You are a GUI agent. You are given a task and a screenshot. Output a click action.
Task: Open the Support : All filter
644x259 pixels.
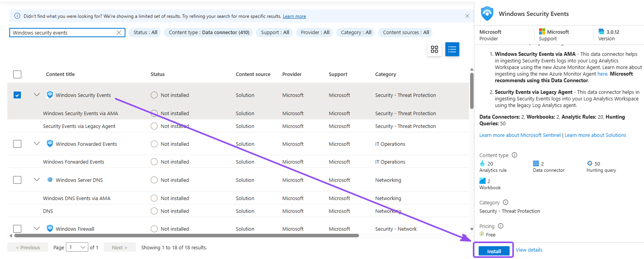coord(275,33)
